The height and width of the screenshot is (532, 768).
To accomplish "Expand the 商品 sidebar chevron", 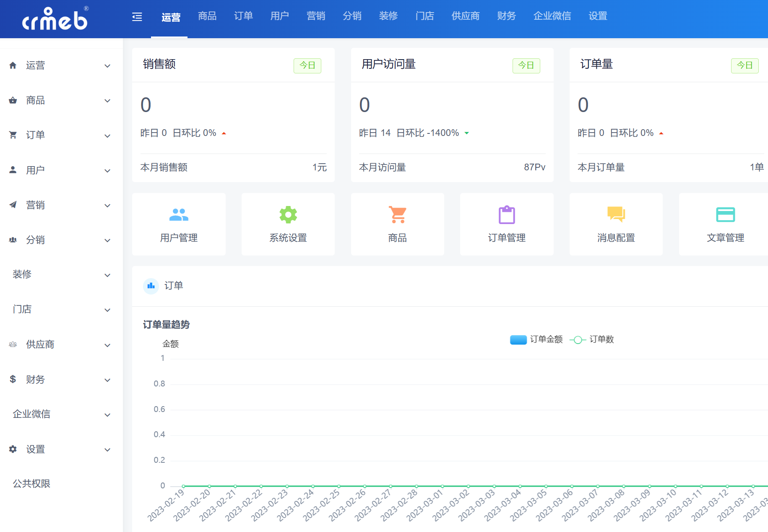I will 107,101.
